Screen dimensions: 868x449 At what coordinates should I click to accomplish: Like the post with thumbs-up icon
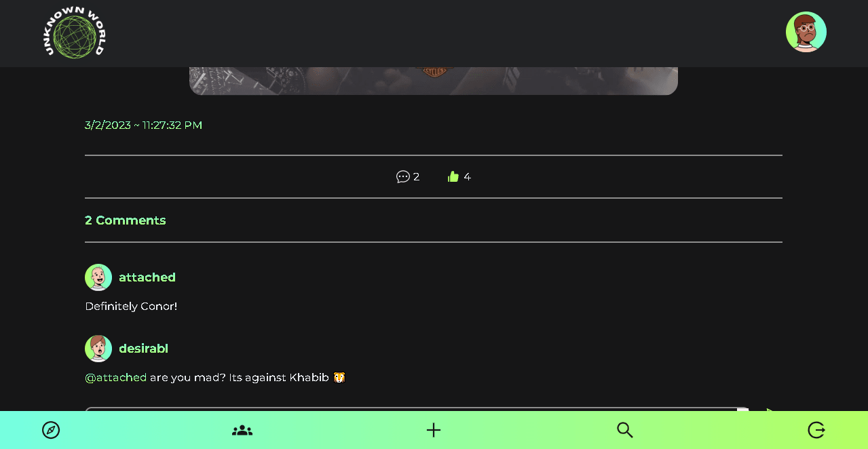click(453, 177)
